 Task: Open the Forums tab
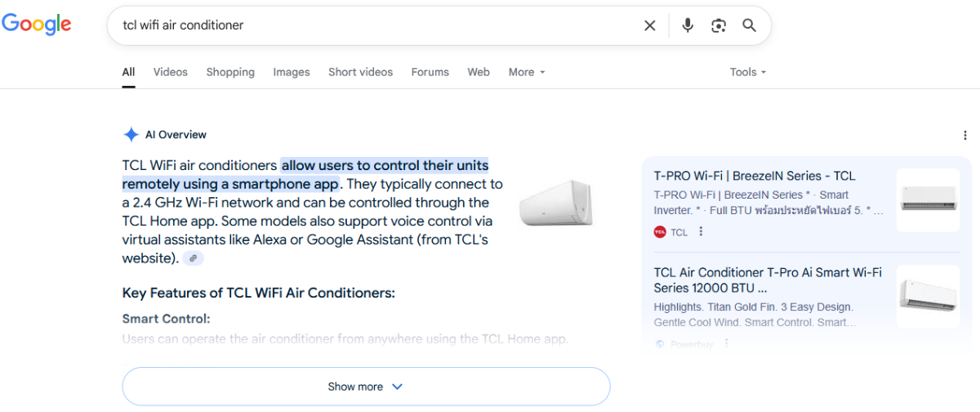click(x=430, y=72)
